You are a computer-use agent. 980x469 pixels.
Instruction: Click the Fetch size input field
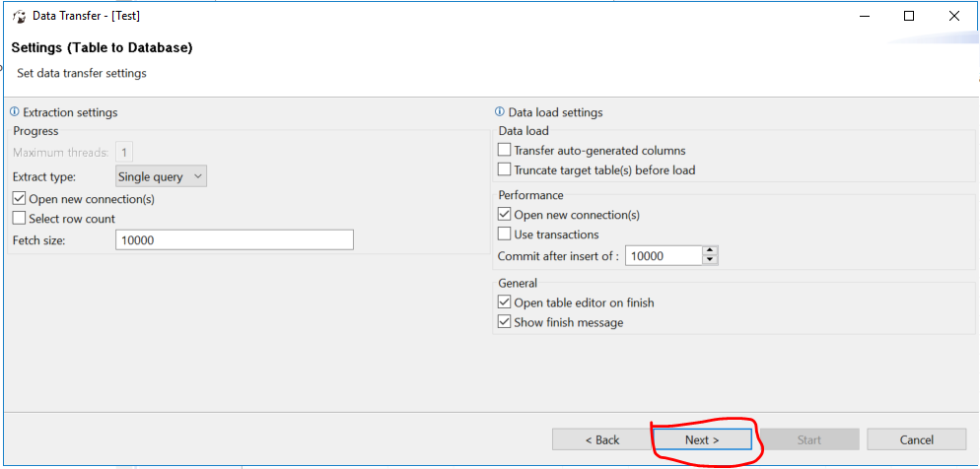pos(235,239)
